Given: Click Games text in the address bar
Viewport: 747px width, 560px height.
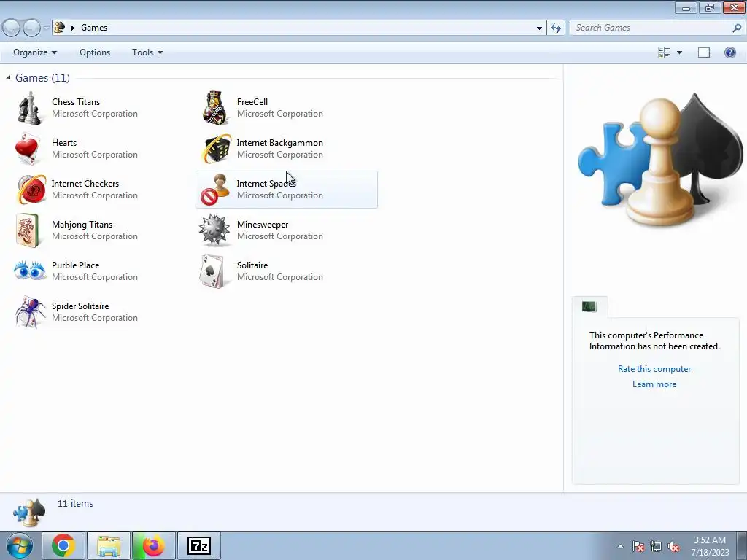Looking at the screenshot, I should tap(94, 28).
